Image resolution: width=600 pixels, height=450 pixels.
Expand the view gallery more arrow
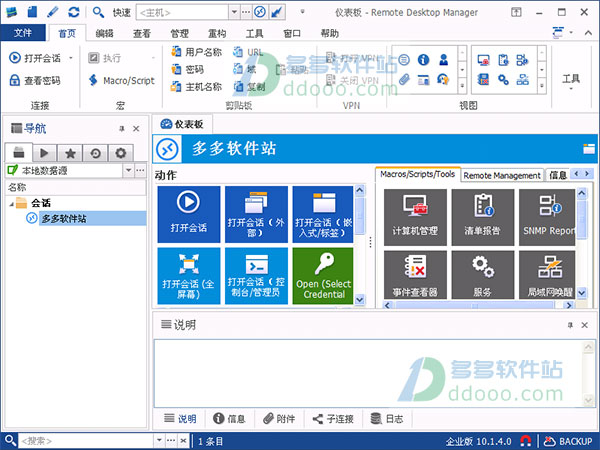coord(462,86)
